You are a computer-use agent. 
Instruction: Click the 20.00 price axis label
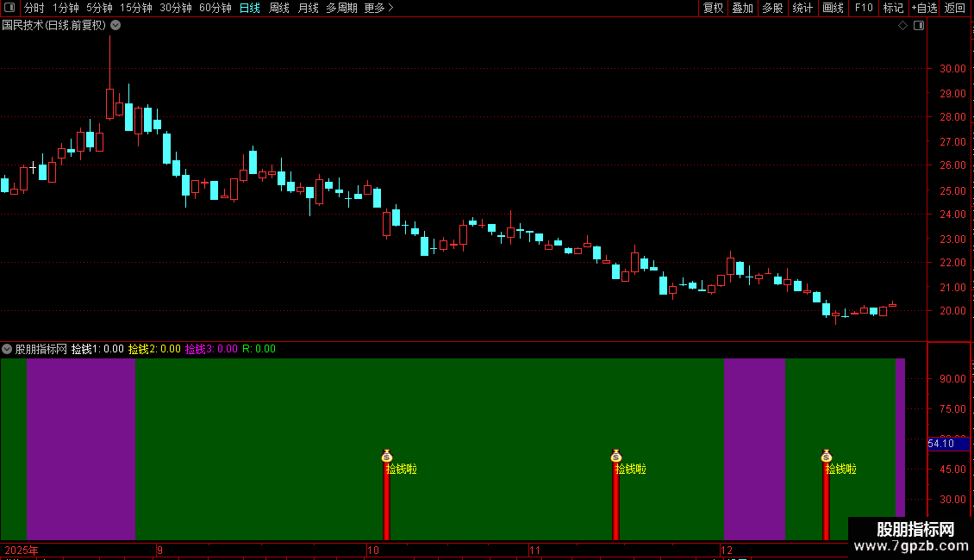click(952, 311)
